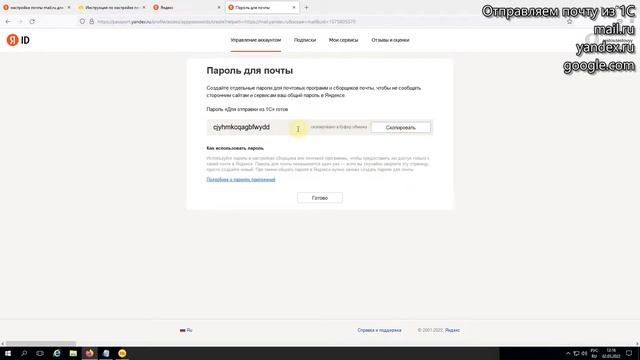
Task: Switch the keyboard language indicator
Action: click(595, 353)
